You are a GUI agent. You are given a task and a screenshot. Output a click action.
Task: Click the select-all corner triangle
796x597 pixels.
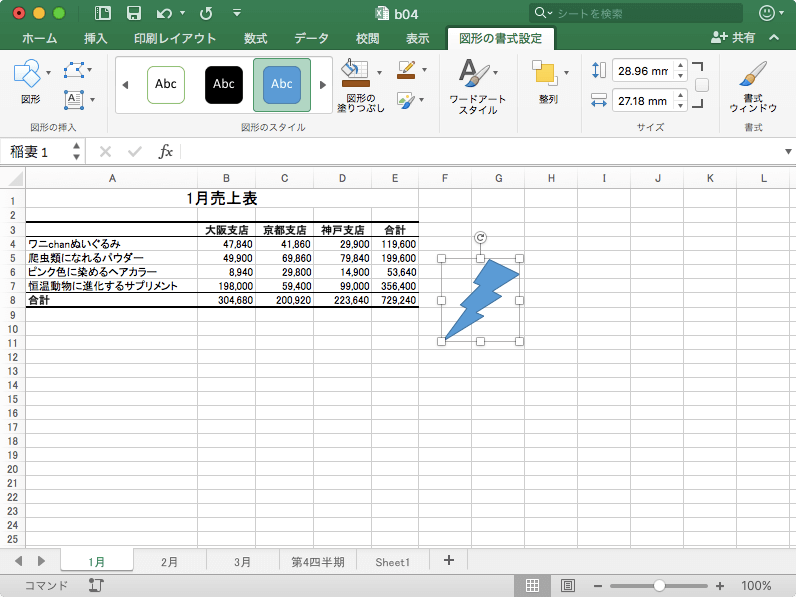point(16,179)
